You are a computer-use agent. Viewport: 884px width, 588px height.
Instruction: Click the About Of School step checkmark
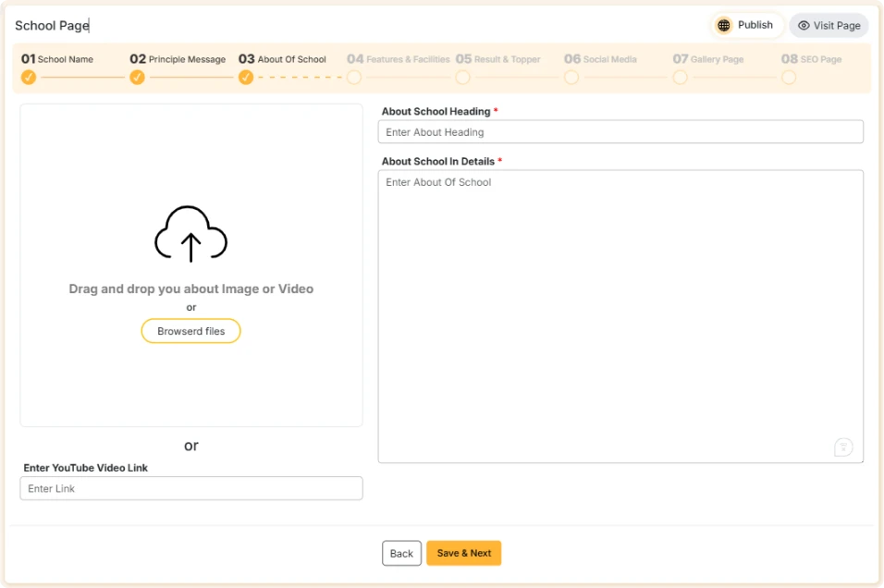[x=246, y=78]
